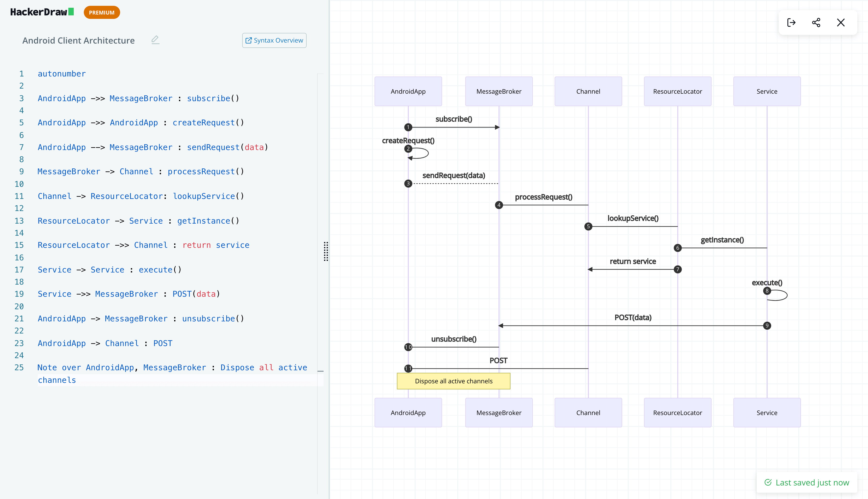Click the pencil icon to rename the diagram

pyautogui.click(x=155, y=40)
